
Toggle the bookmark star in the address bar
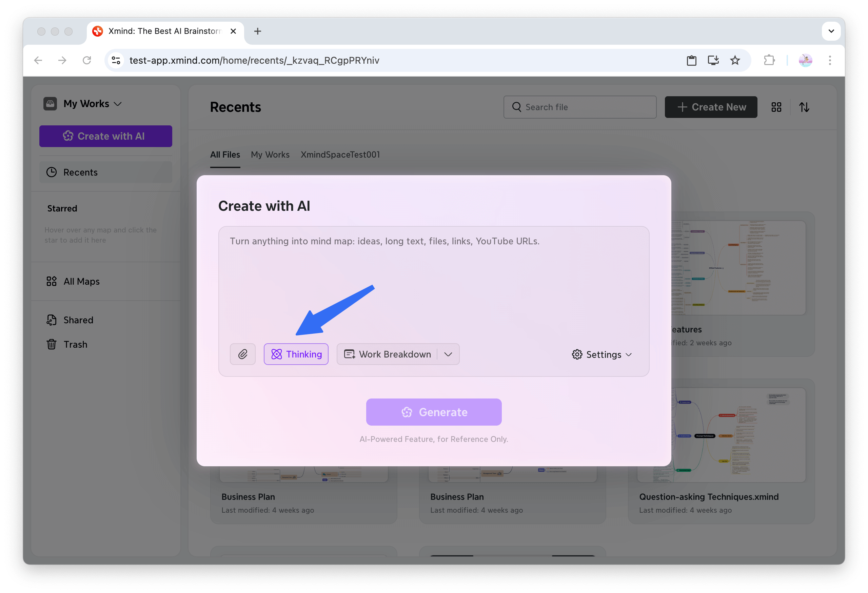click(x=735, y=60)
